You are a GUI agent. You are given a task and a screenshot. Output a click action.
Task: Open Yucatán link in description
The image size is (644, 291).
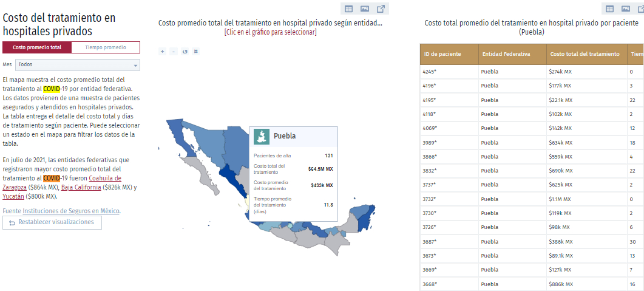13,196
